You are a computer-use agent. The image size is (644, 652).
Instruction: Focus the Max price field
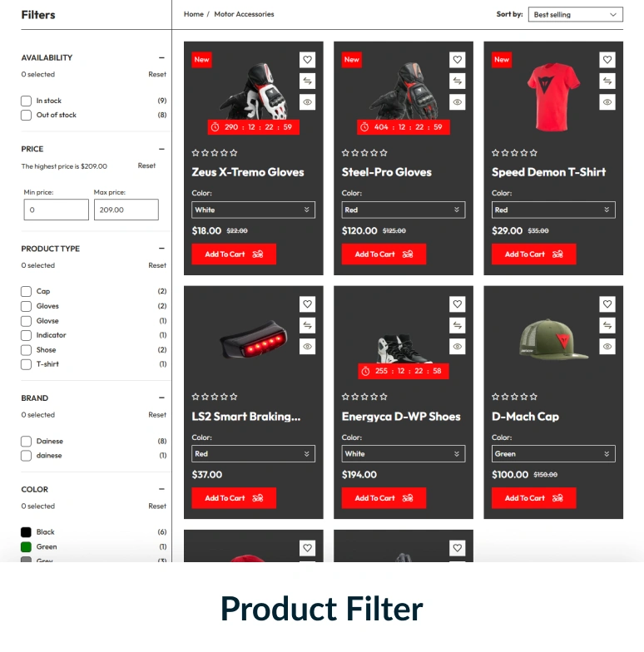click(126, 210)
